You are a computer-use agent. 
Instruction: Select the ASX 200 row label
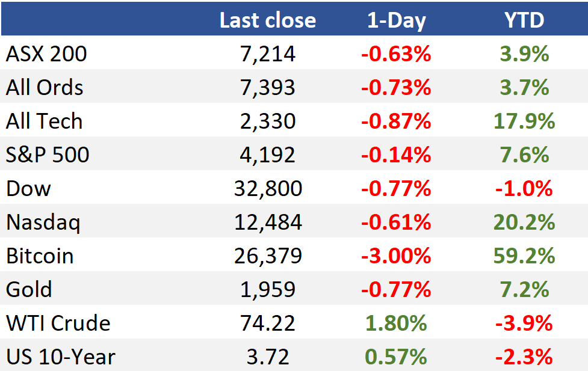click(x=46, y=54)
